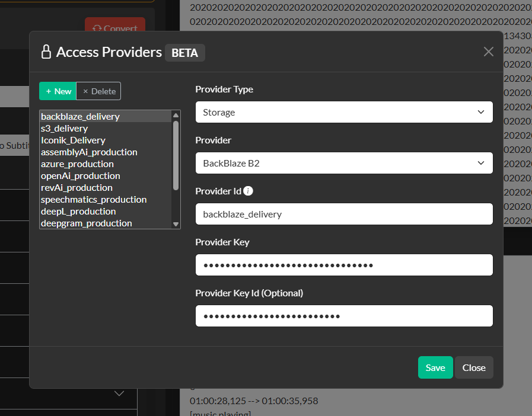Open the Provider Type dropdown showing Storage
532x416 pixels.
click(344, 112)
